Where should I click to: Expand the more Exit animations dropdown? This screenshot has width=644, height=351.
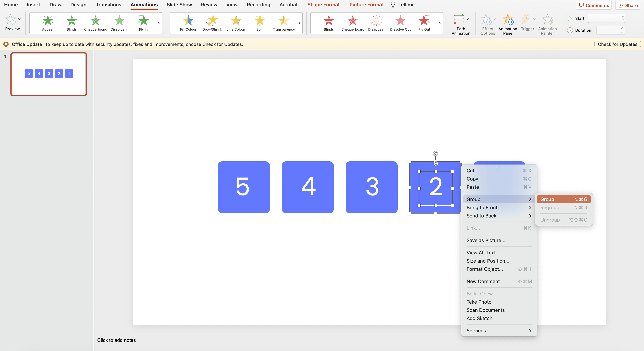pyautogui.click(x=439, y=23)
